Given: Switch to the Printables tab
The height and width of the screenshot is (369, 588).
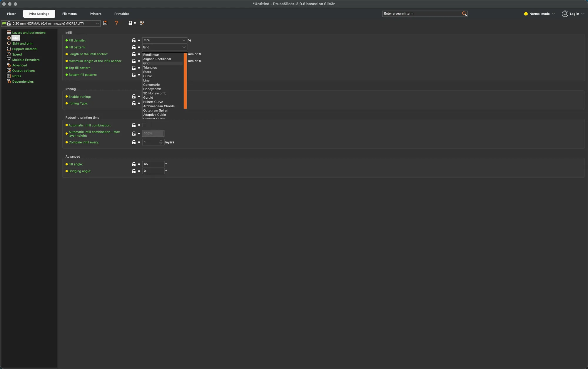Looking at the screenshot, I should pos(122,14).
